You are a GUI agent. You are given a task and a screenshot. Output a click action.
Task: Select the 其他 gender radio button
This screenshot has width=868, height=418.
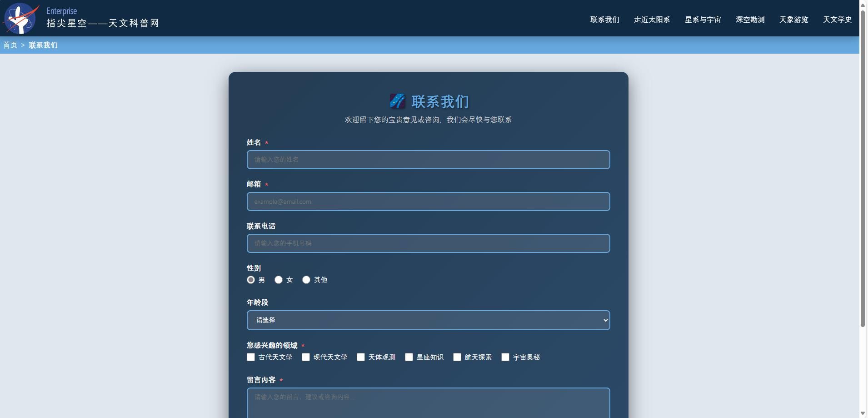(x=306, y=280)
